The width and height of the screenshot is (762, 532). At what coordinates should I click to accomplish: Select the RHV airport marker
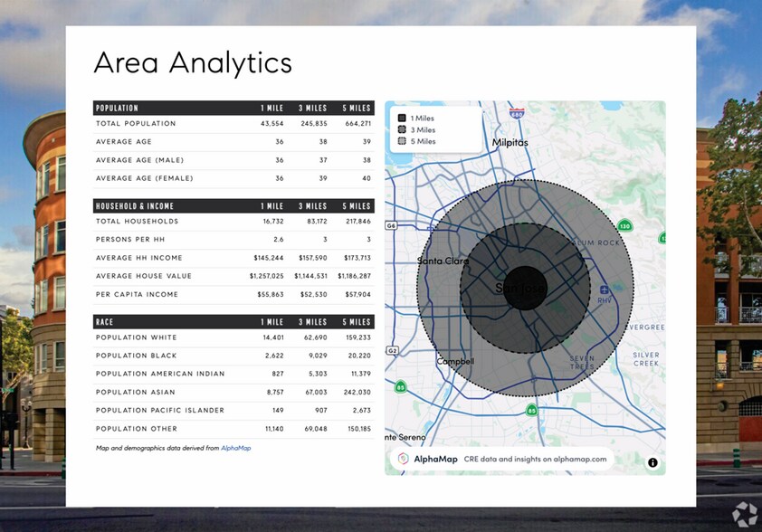(x=604, y=290)
